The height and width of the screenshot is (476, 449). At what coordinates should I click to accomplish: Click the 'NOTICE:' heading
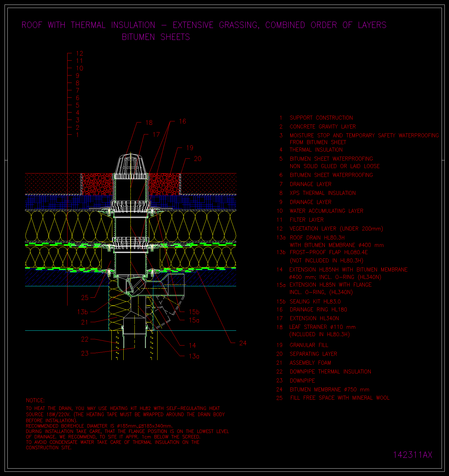(x=35, y=400)
